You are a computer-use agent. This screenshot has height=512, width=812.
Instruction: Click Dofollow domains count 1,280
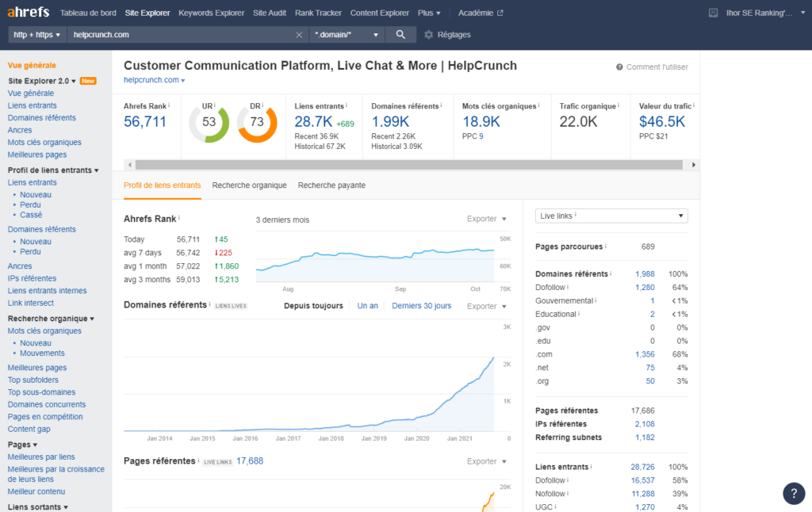645,288
